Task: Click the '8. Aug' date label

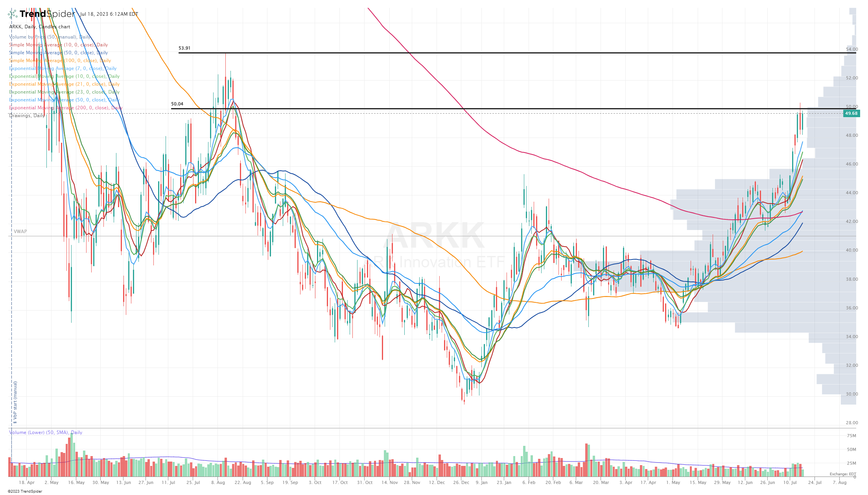Action: (218, 483)
